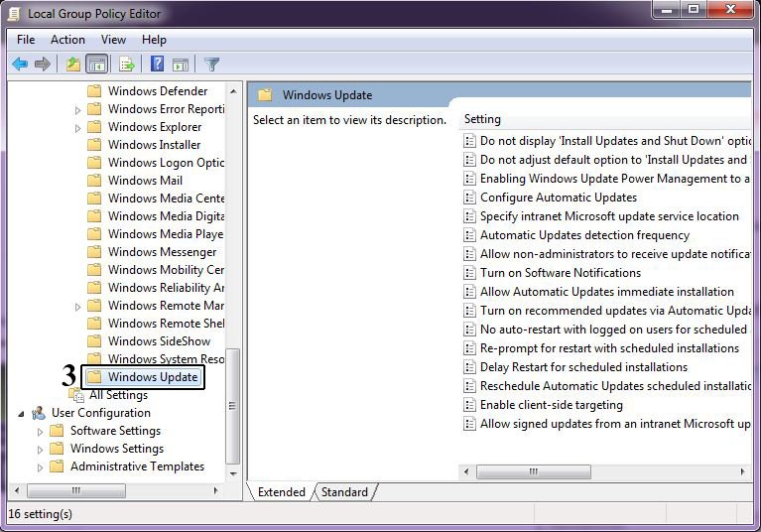This screenshot has width=761, height=532.
Task: Click the blue Help question mark icon
Action: (x=157, y=64)
